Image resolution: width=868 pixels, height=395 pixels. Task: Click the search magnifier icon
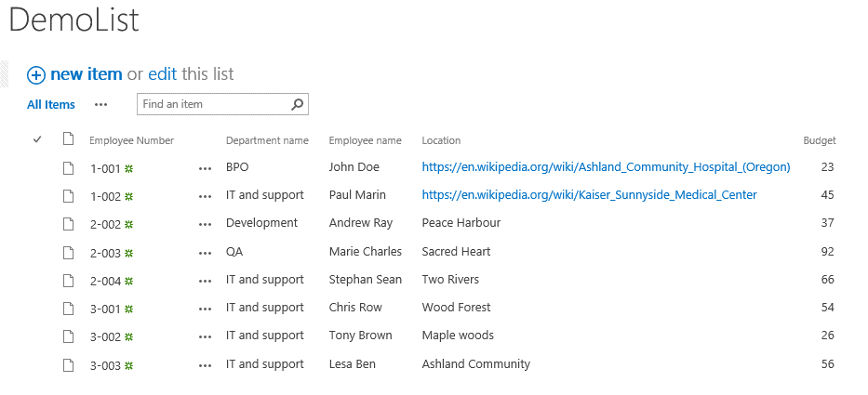click(297, 104)
